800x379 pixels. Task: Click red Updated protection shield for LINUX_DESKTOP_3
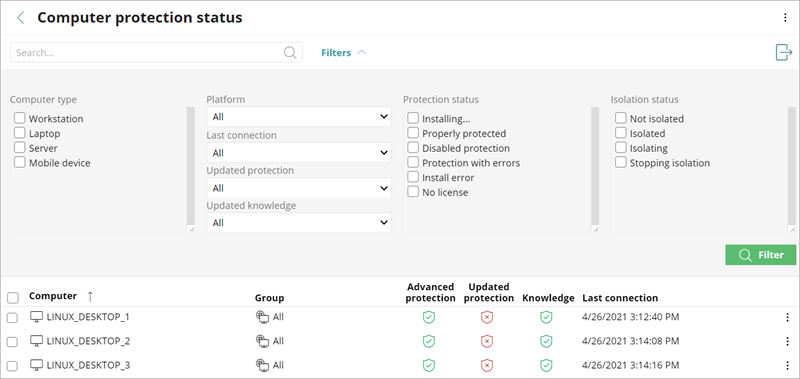click(x=487, y=365)
